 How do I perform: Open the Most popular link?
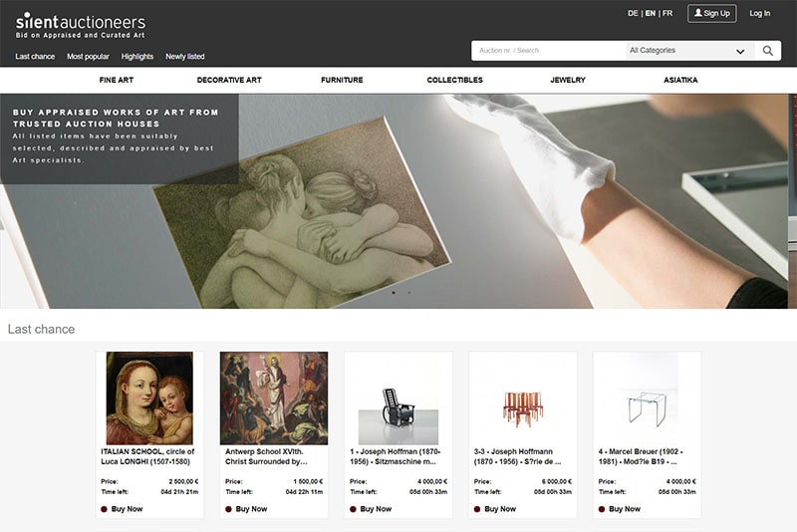(88, 57)
